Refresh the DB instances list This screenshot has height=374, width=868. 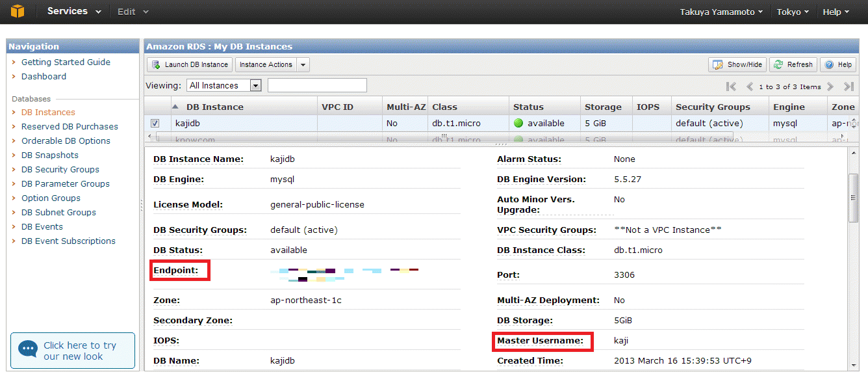[793, 64]
